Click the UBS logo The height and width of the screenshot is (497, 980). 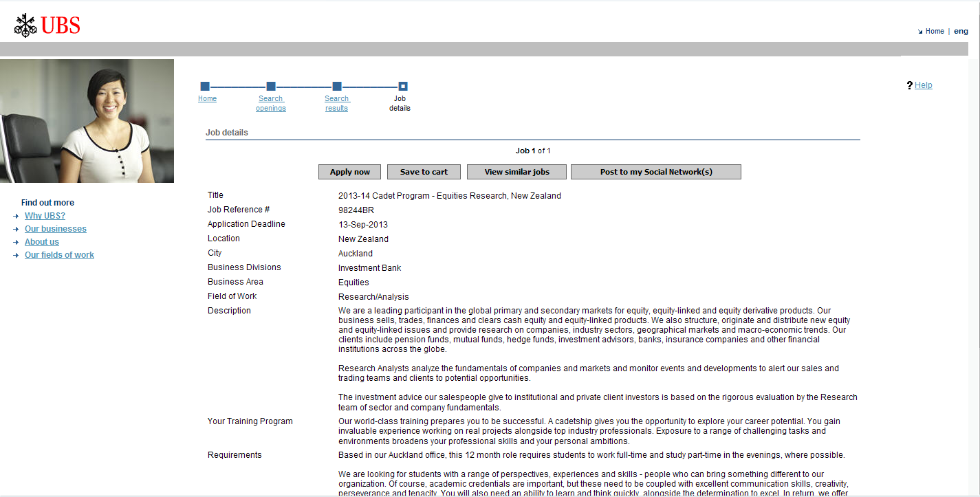(x=47, y=25)
